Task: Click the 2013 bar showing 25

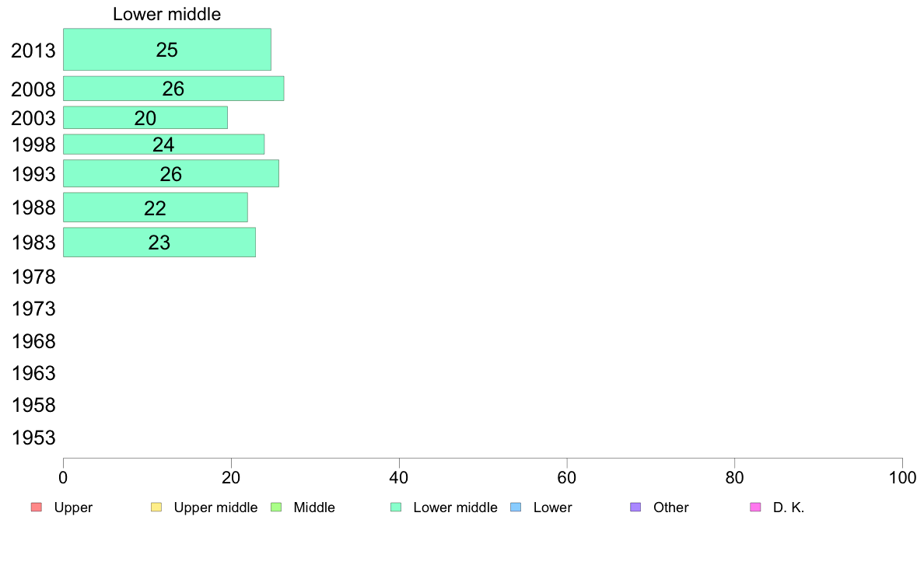Action: [x=167, y=50]
